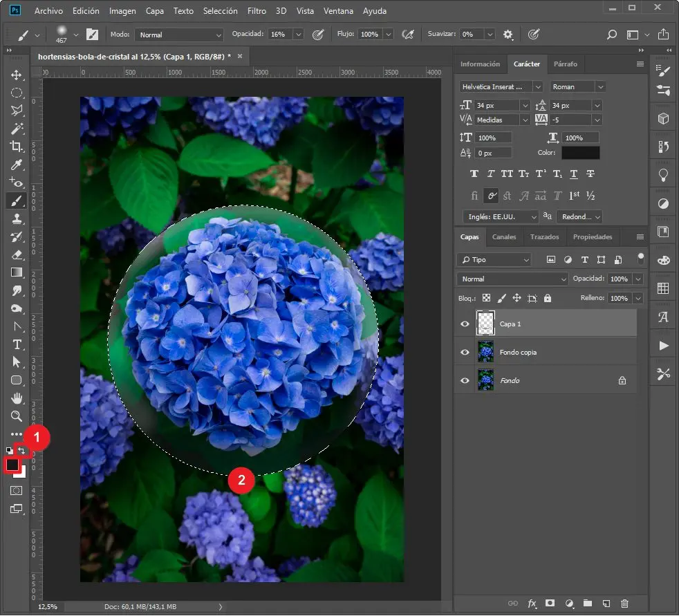Select the Horizontal Type tool
The height and width of the screenshot is (616, 679).
tap(17, 344)
